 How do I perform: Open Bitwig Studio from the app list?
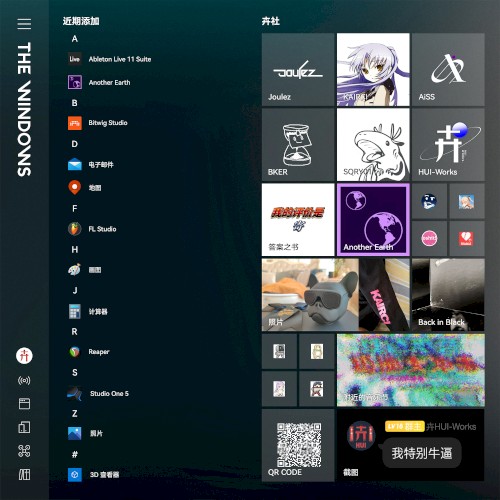click(98, 123)
